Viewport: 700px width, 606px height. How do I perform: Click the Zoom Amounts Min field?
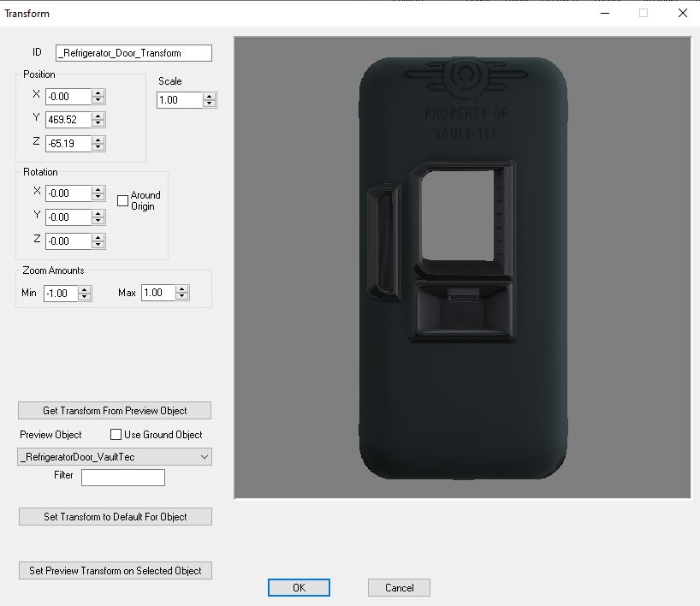(x=61, y=294)
